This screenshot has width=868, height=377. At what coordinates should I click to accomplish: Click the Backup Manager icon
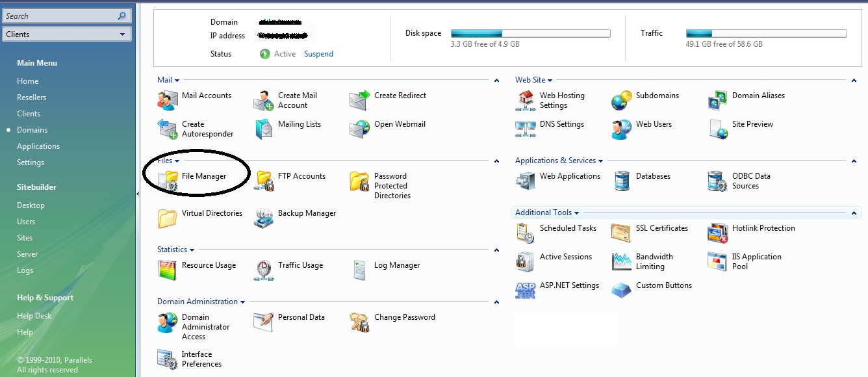click(264, 218)
